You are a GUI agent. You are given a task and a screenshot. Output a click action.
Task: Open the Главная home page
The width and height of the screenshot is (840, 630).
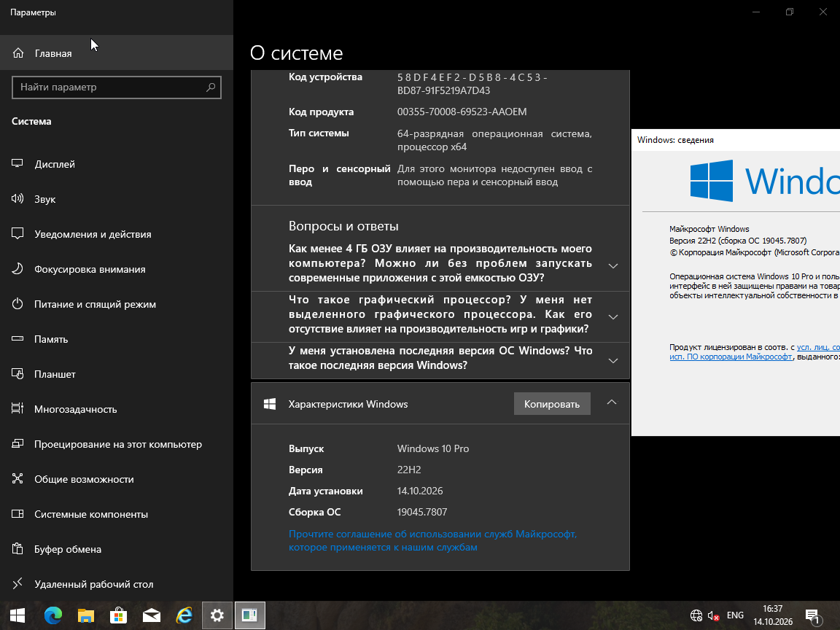116,52
